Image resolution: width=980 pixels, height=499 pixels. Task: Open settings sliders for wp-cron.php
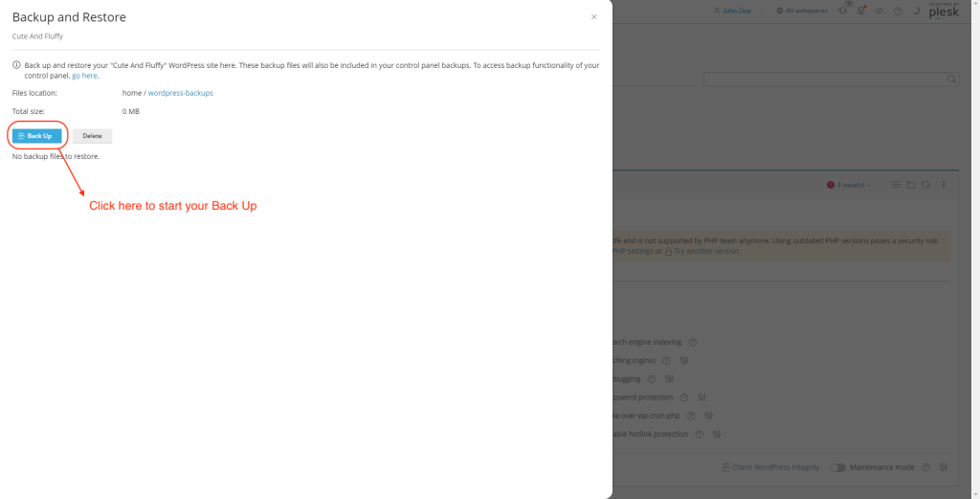[709, 416]
